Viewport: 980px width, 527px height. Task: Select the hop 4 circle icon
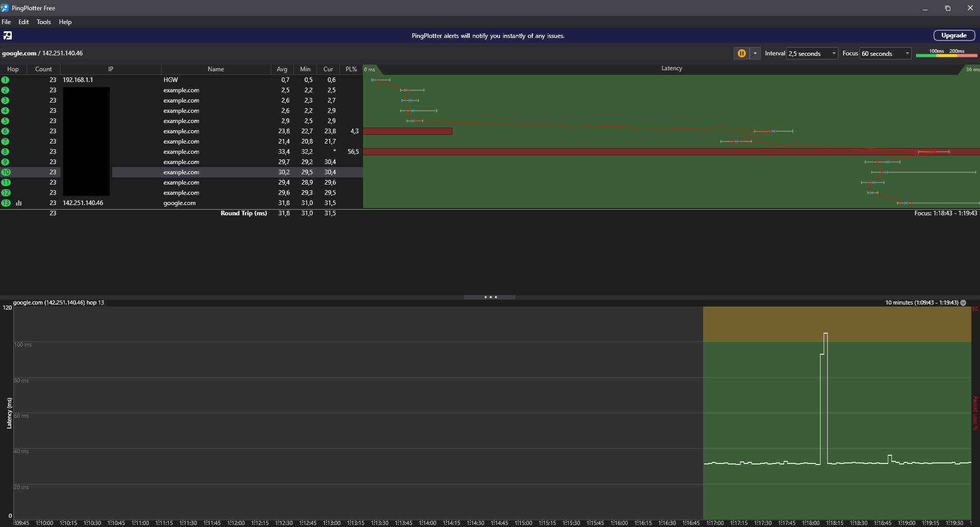coord(5,111)
